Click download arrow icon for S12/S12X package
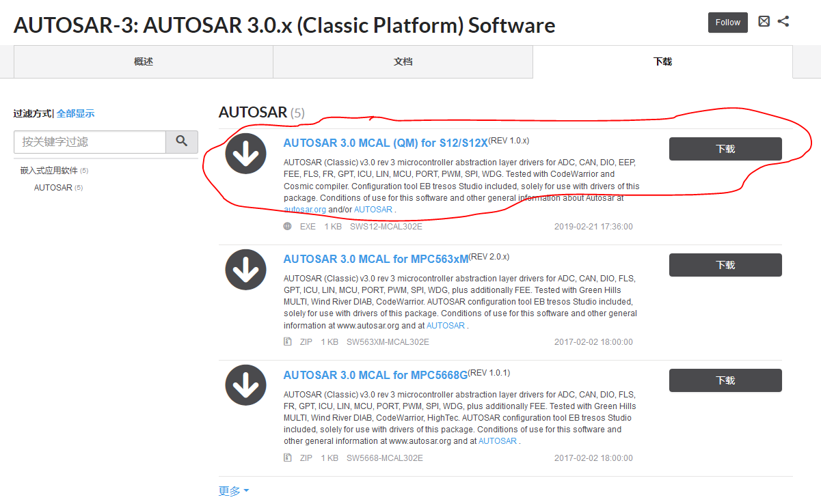The image size is (821, 504). (x=245, y=153)
